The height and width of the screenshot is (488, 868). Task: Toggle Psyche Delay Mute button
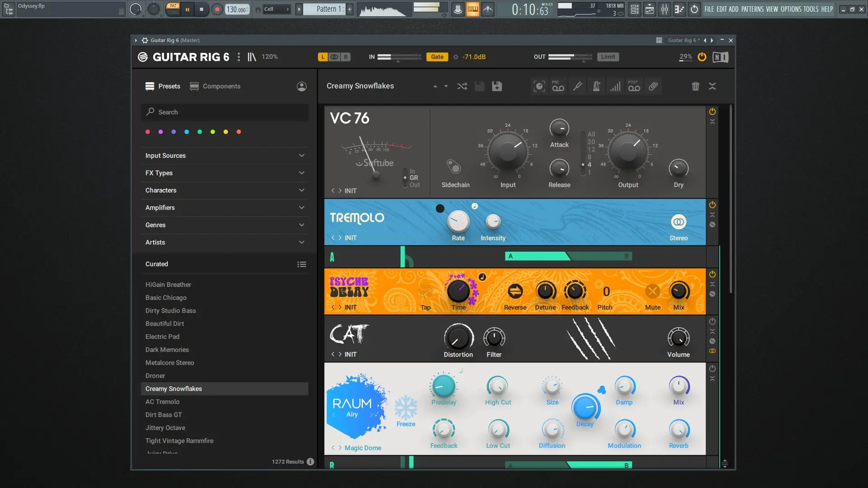pos(652,291)
